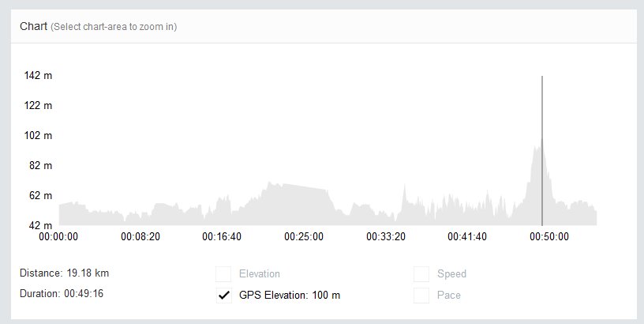This screenshot has height=324, width=644.
Task: Enable the Elevation checkbox
Action: [224, 274]
